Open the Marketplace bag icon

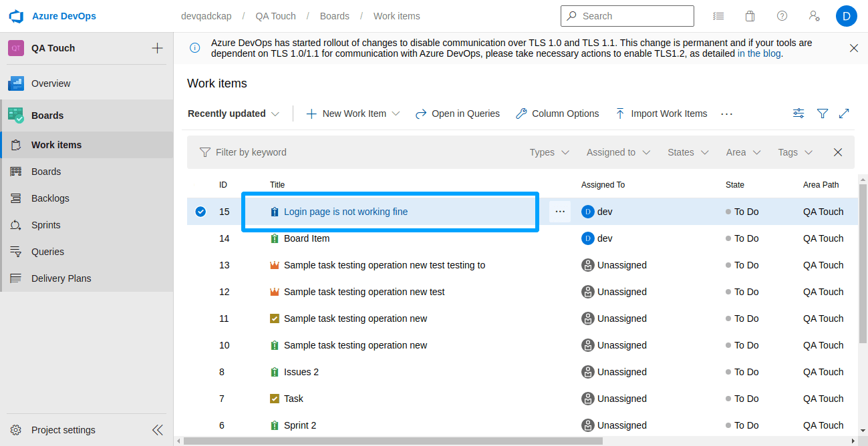pos(750,15)
